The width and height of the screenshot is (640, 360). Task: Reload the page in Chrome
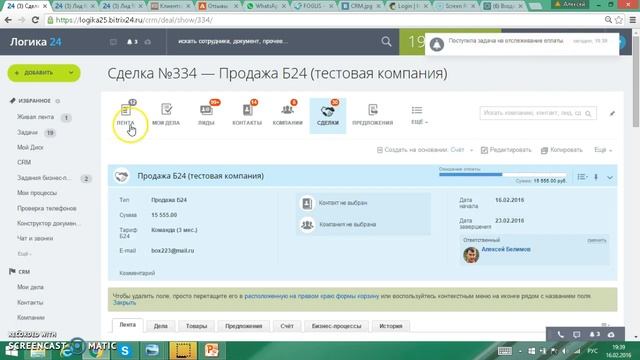click(35, 20)
